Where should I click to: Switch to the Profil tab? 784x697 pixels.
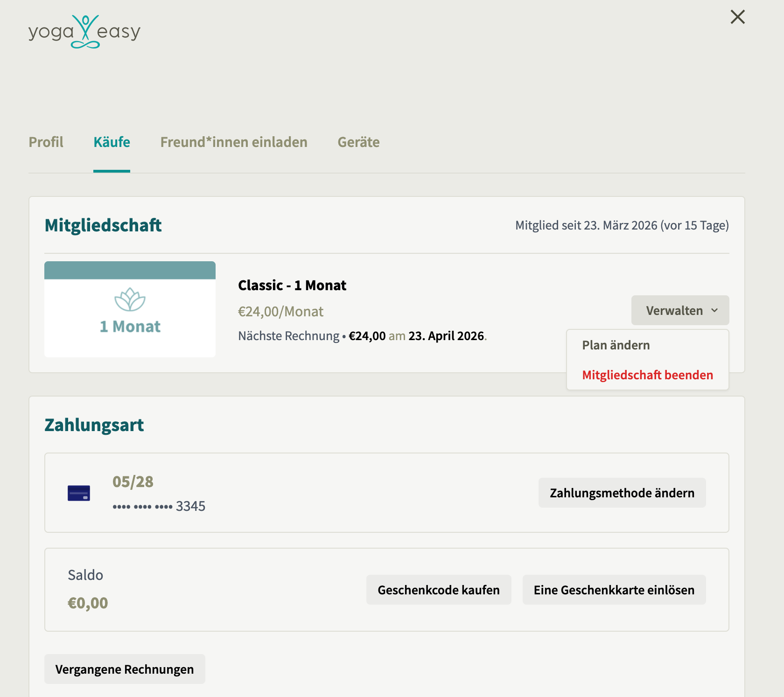pyautogui.click(x=46, y=142)
